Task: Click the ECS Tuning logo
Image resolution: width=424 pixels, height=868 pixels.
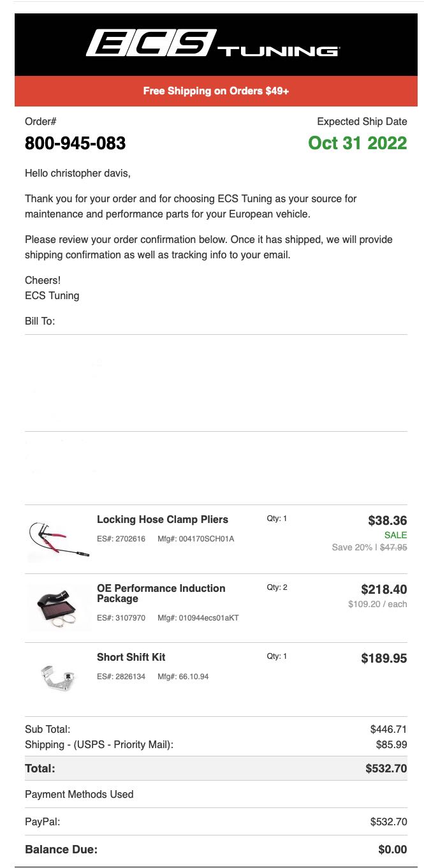Action: point(212,43)
